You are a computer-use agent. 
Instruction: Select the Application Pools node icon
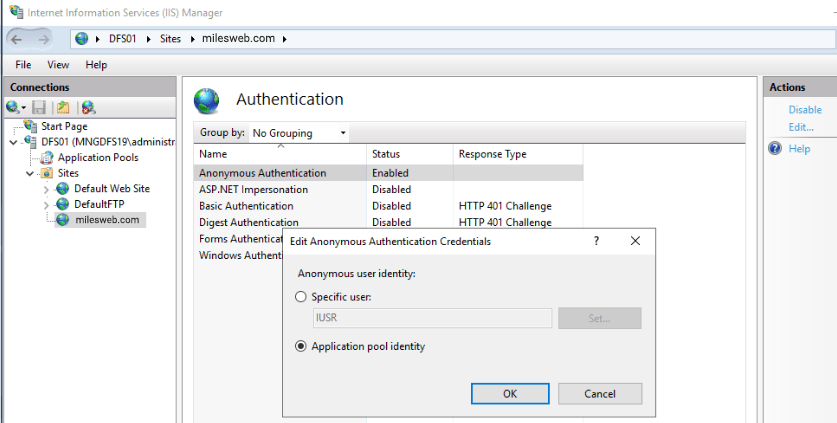[48, 158]
